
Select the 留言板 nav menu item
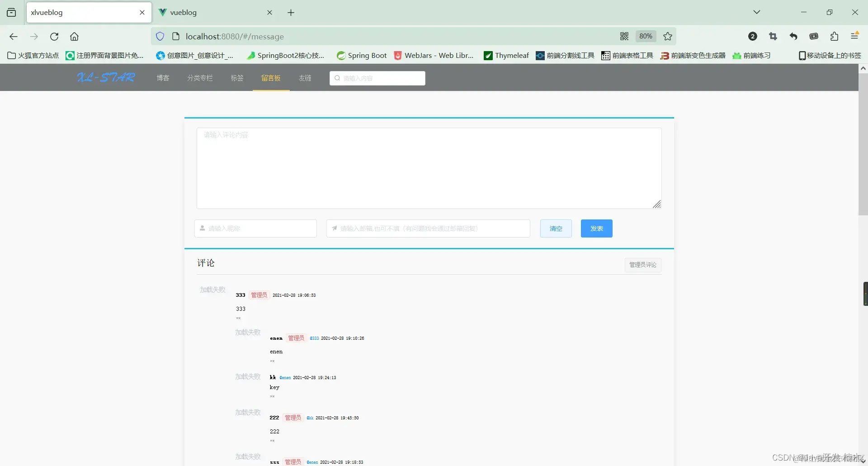[x=271, y=78]
